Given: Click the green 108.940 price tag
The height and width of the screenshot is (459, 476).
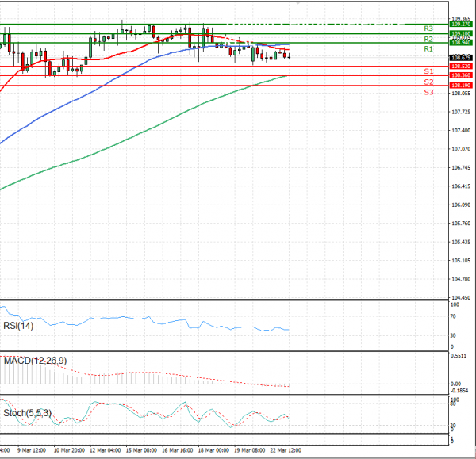Looking at the screenshot, I should click(x=460, y=43).
